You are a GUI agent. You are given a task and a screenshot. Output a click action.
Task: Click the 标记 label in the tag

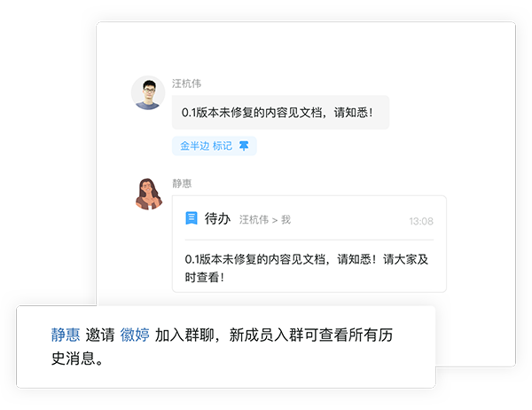pos(223,146)
